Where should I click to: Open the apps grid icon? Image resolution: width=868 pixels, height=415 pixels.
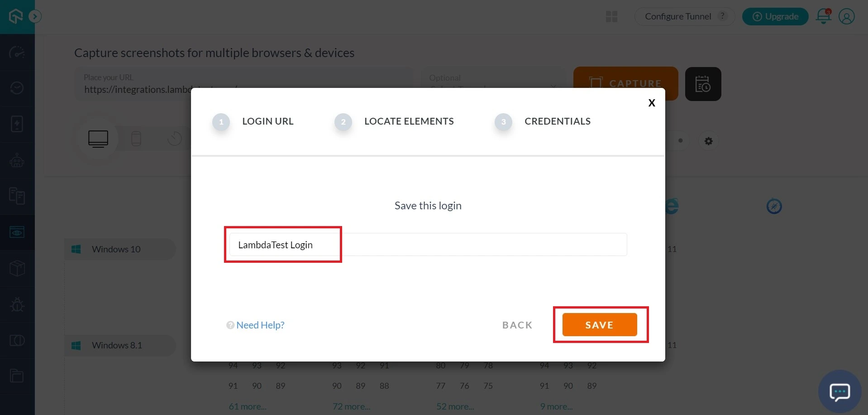click(611, 17)
